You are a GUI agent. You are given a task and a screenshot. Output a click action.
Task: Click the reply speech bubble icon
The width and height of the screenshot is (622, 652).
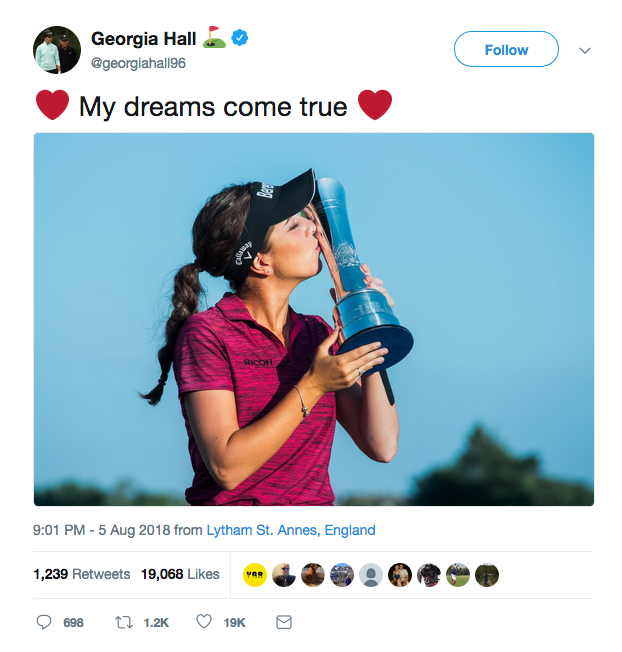click(x=44, y=622)
